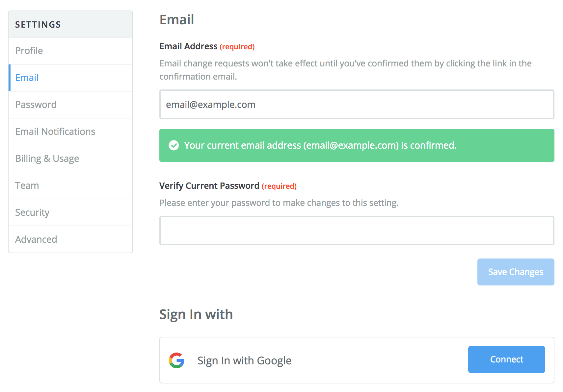Click the Google logo icon

[x=176, y=360]
